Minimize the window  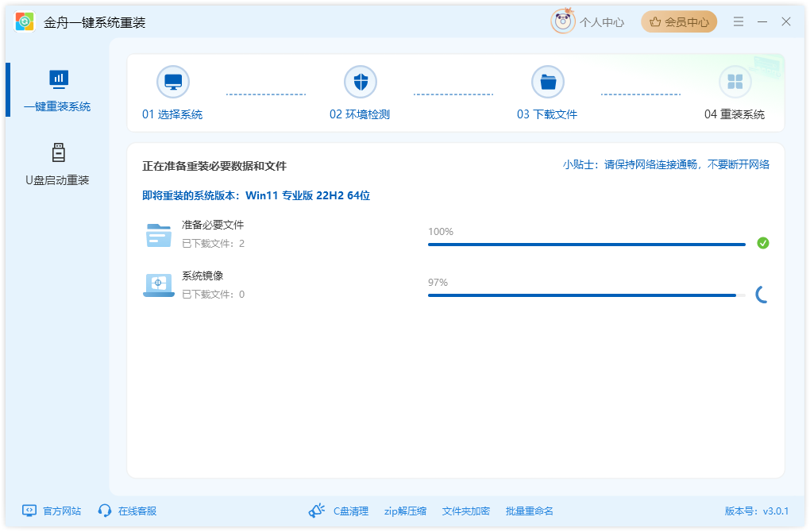pos(762,21)
